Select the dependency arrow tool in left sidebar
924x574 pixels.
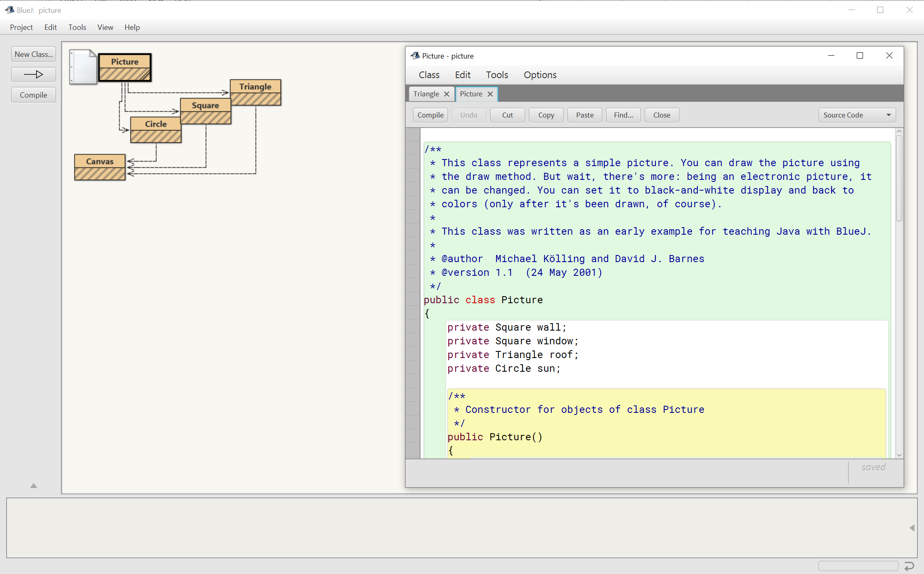click(x=33, y=74)
